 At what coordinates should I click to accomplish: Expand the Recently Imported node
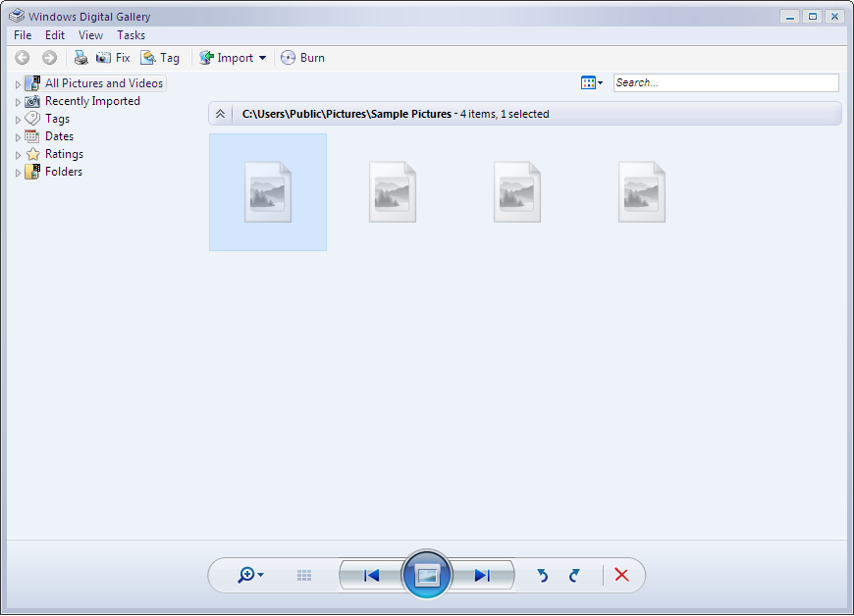[x=18, y=102]
